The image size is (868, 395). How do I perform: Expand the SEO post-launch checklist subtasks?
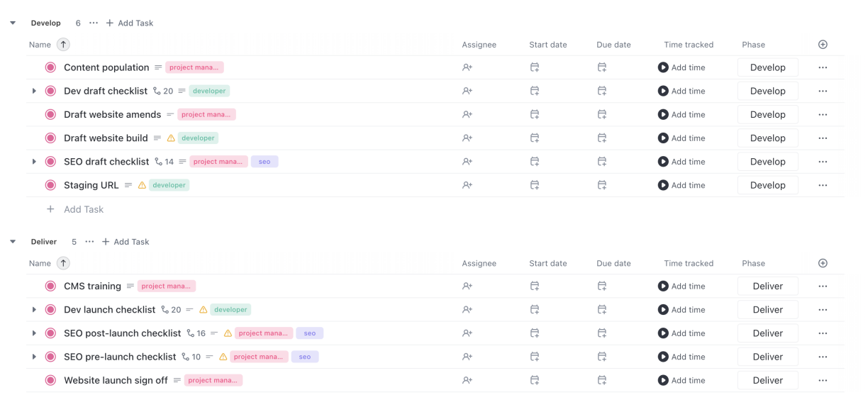coord(34,333)
